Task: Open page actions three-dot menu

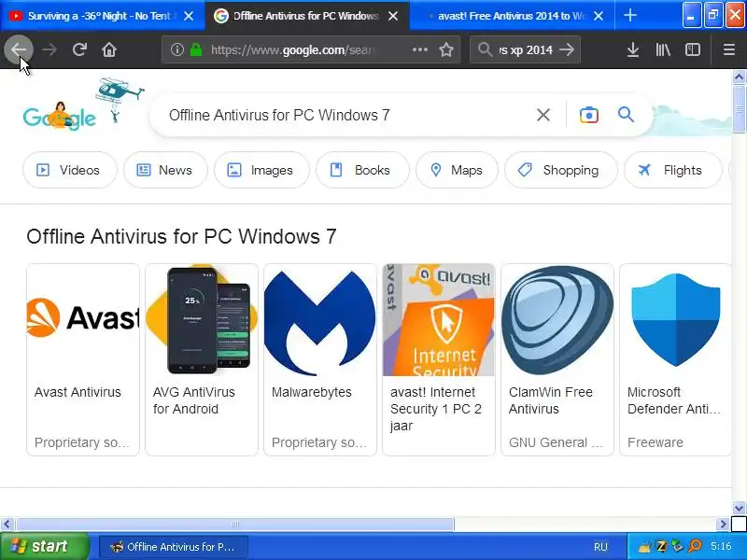Action: pyautogui.click(x=419, y=49)
